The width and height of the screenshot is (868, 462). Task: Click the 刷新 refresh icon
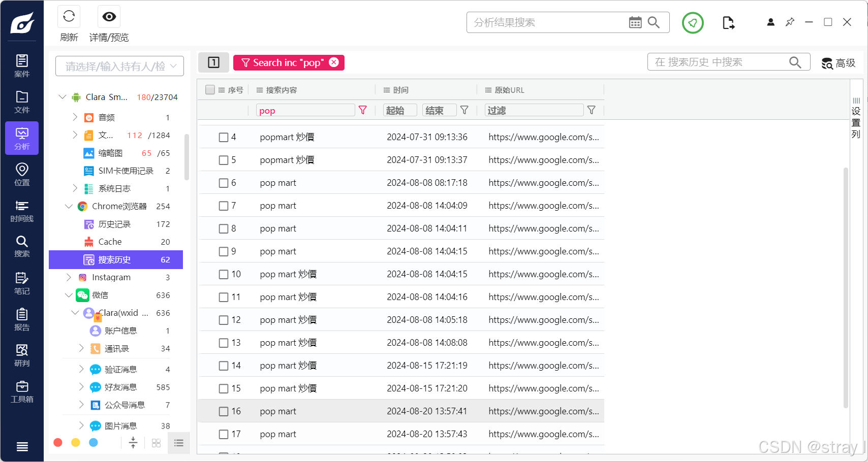pyautogui.click(x=69, y=17)
